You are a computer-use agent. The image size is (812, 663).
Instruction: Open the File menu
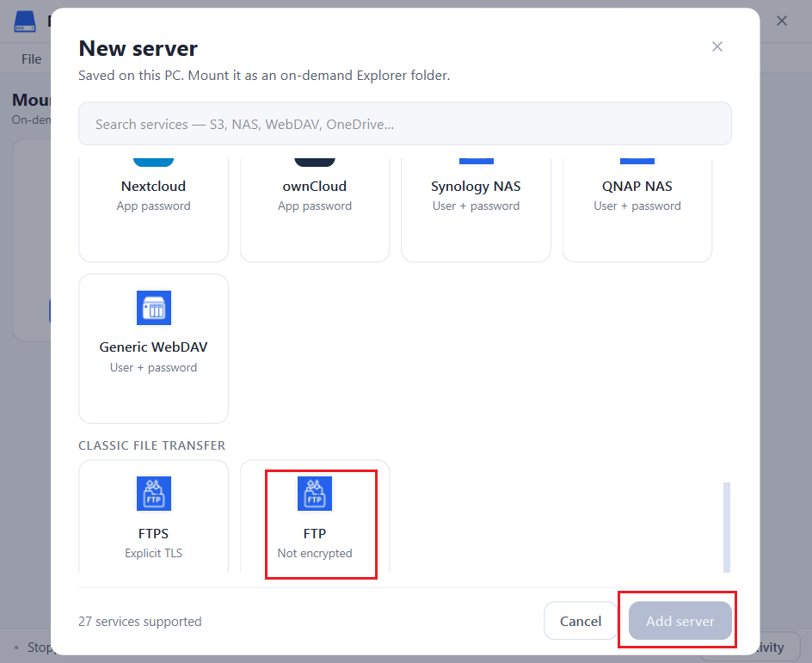click(31, 59)
